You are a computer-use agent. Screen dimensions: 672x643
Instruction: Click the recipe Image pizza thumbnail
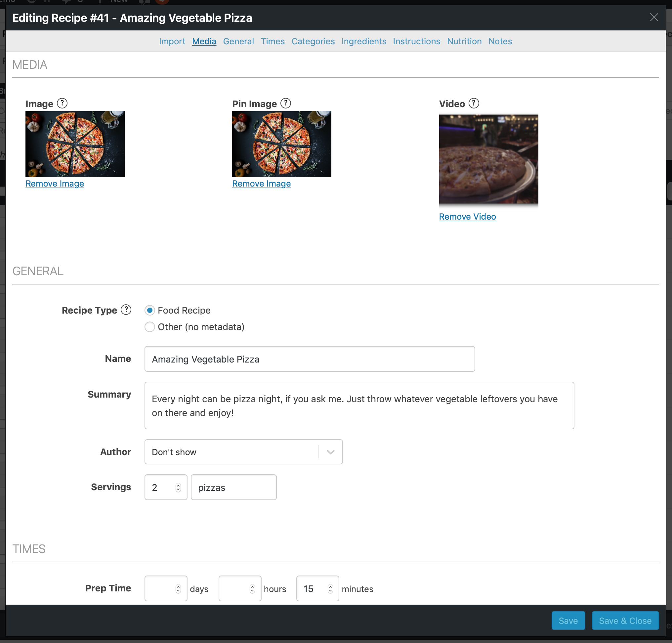click(75, 144)
